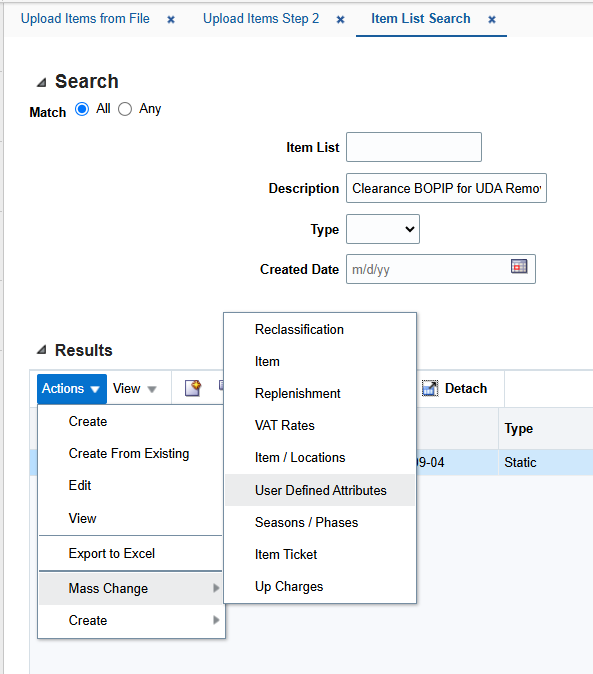
Task: Select the All match radio button
Action: (x=82, y=109)
